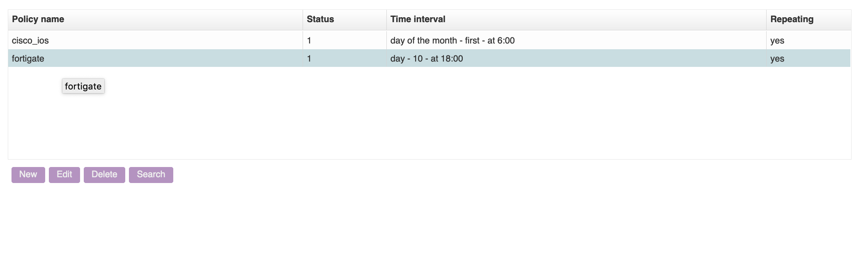Sort by the Repeating column header
Image resolution: width=868 pixels, height=270 pixels.
pos(792,19)
